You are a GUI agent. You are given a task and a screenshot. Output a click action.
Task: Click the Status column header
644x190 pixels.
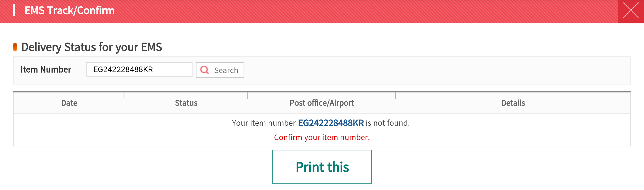tap(186, 103)
